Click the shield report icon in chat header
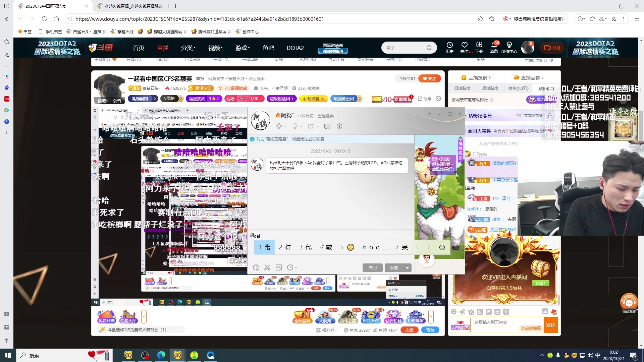Image resolution: width=644 pixels, height=362 pixels. [x=339, y=126]
